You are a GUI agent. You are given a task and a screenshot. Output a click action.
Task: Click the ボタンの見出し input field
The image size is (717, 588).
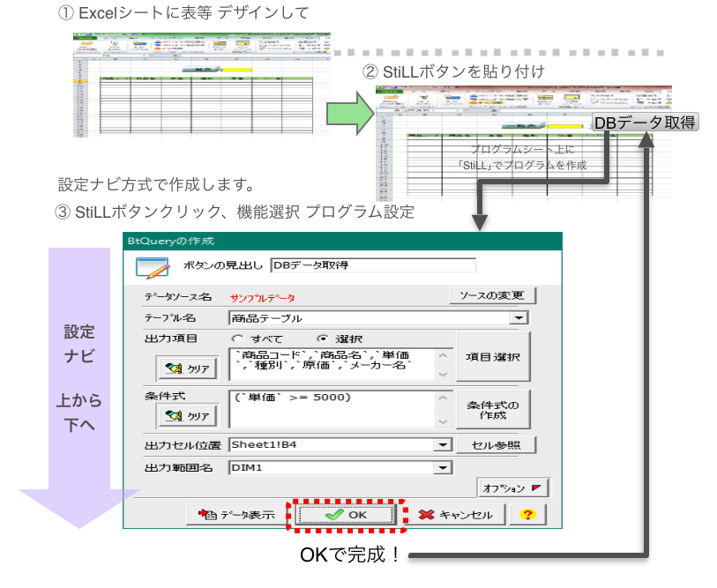373,265
